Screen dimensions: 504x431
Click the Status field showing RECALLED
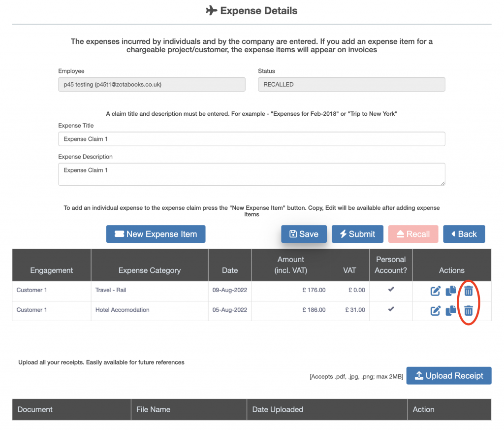(351, 84)
